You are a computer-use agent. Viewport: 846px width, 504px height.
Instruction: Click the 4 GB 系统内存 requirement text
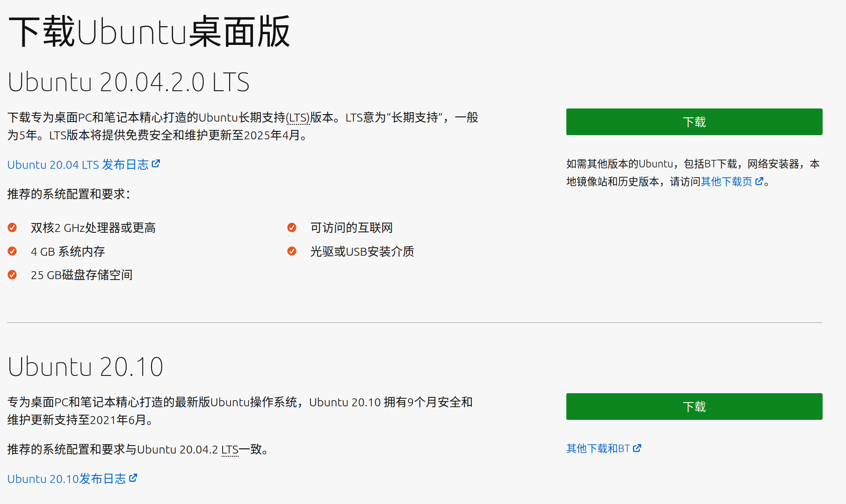68,252
